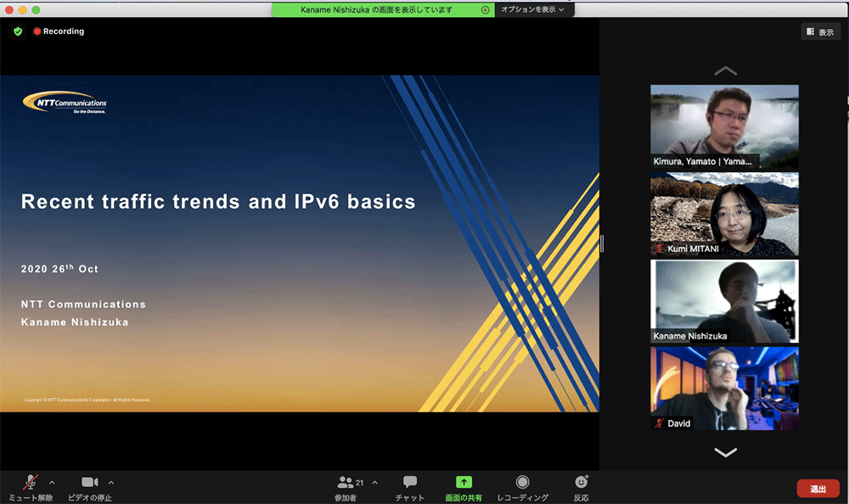The height and width of the screenshot is (504, 849).
Task: Leave the meeting with red button
Action: [x=818, y=488]
